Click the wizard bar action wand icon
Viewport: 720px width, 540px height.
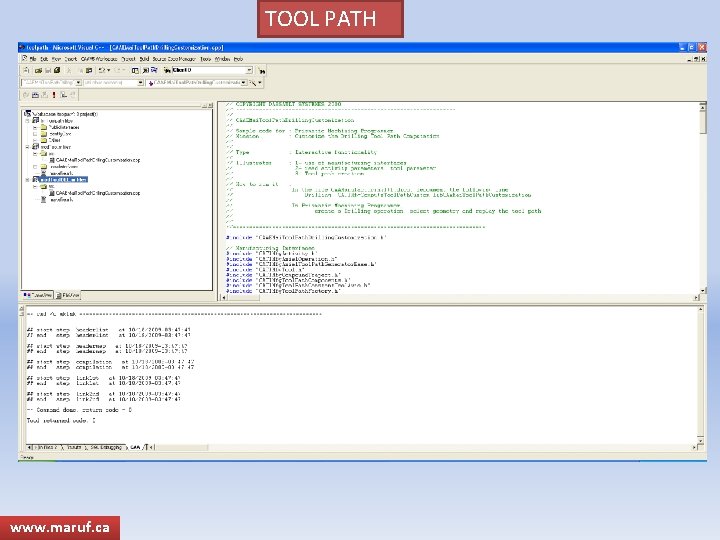coord(253,83)
